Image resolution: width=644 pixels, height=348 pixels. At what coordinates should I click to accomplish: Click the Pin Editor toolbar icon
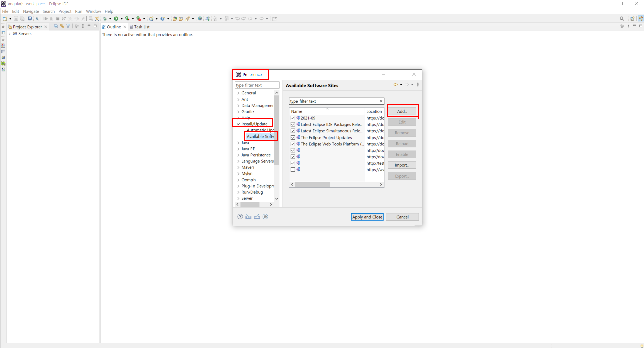[x=274, y=18]
